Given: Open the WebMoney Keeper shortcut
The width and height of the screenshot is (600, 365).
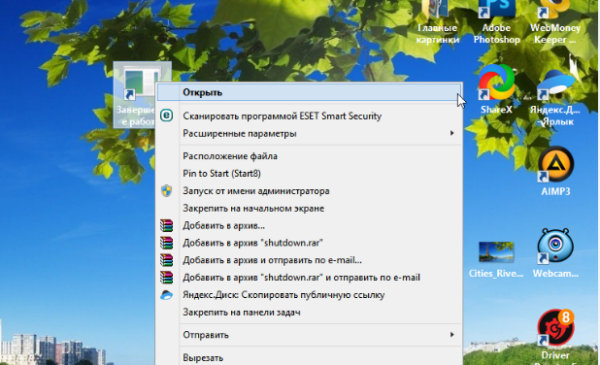Looking at the screenshot, I should (x=555, y=22).
